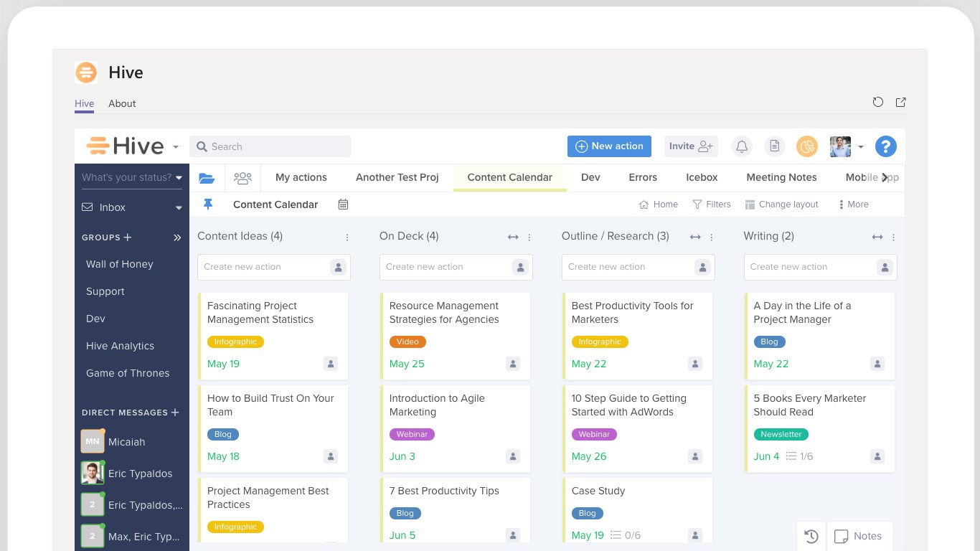The height and width of the screenshot is (551, 980).
Task: Open the blue help question mark icon
Action: (886, 146)
